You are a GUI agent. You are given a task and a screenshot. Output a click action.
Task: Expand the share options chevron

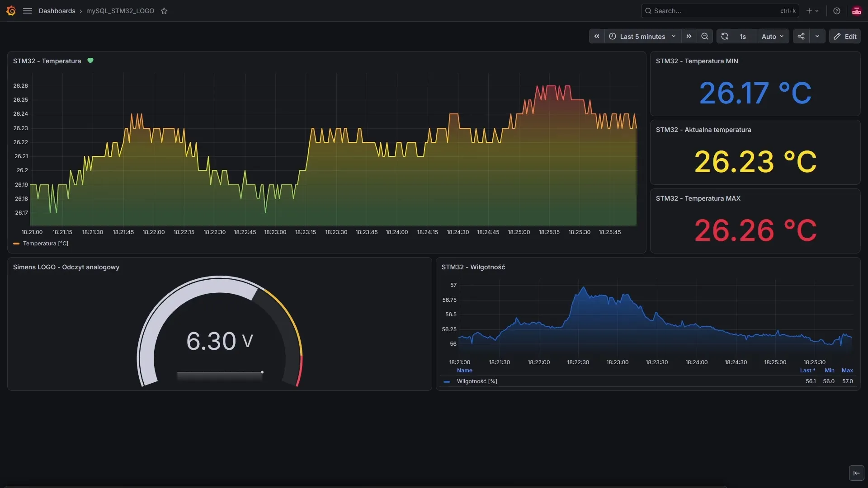(817, 37)
